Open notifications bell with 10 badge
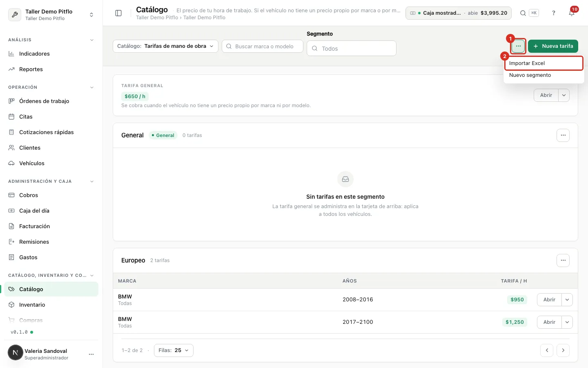Viewport: 588px width, 368px height. click(x=572, y=13)
